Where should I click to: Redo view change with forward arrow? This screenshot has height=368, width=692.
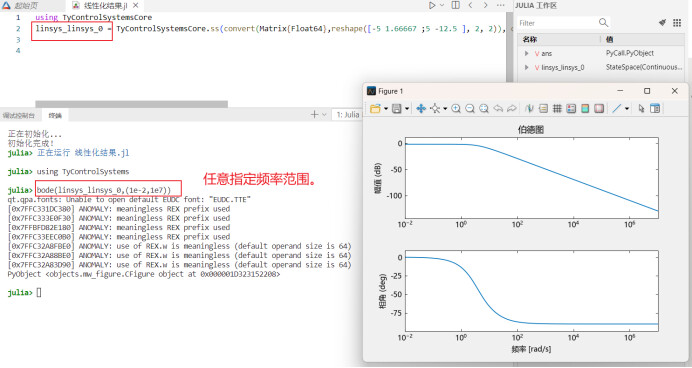click(x=512, y=109)
